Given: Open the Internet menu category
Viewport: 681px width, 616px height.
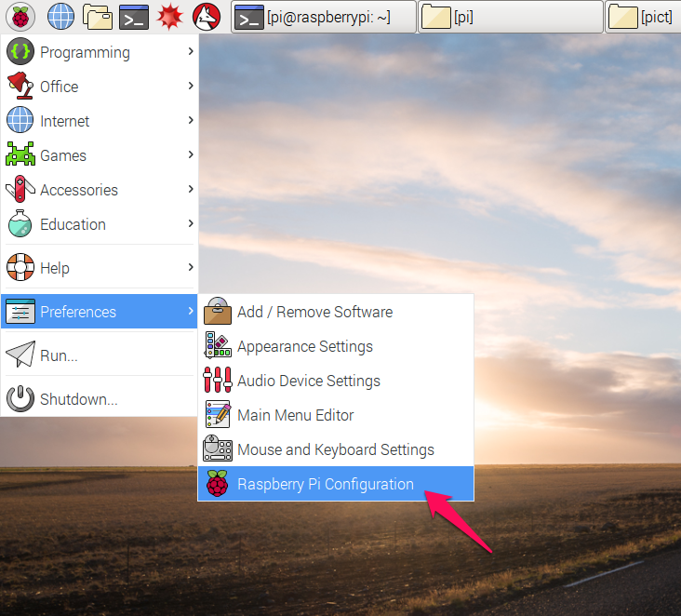Looking at the screenshot, I should tap(64, 121).
